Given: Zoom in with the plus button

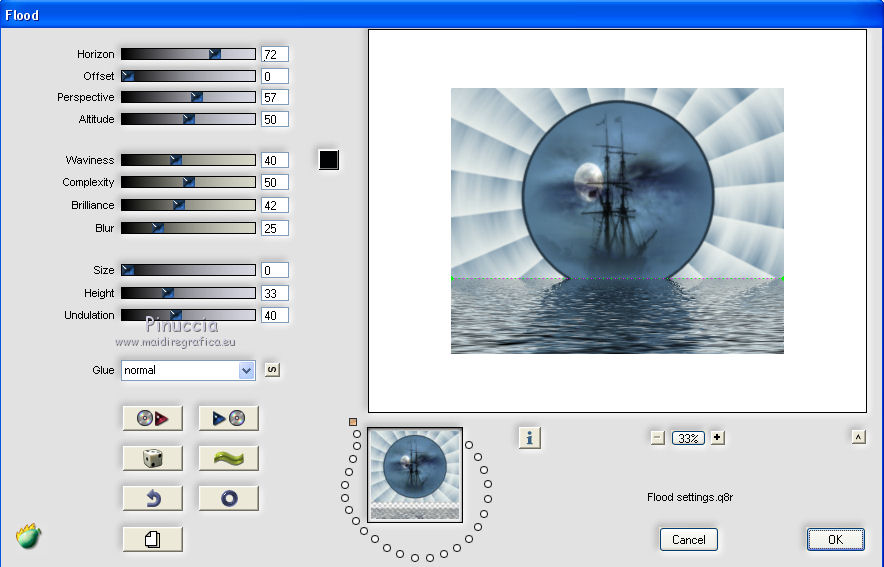Looking at the screenshot, I should 717,437.
